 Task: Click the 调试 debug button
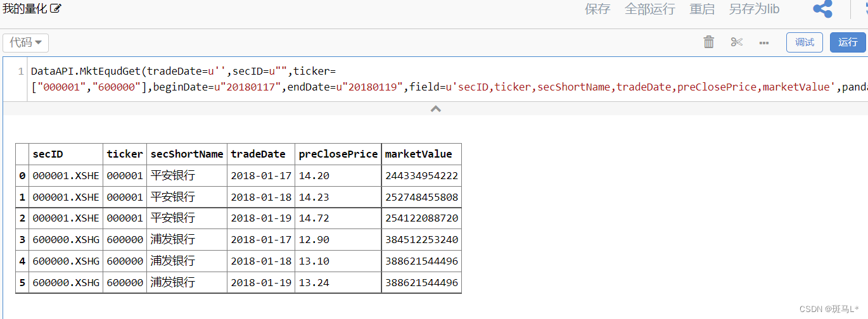805,42
